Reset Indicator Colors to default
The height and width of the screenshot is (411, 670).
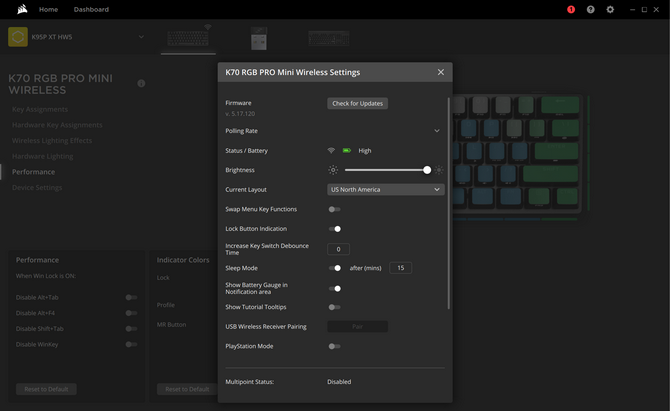[187, 389]
